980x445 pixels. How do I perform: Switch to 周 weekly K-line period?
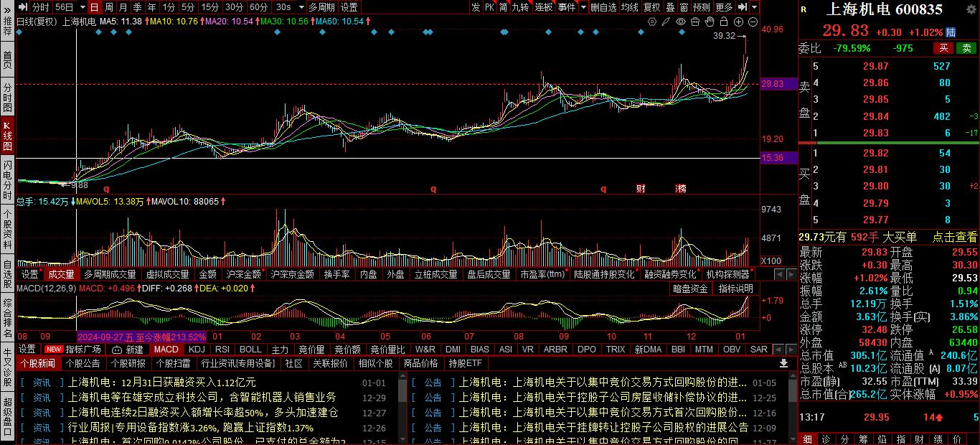pyautogui.click(x=108, y=6)
